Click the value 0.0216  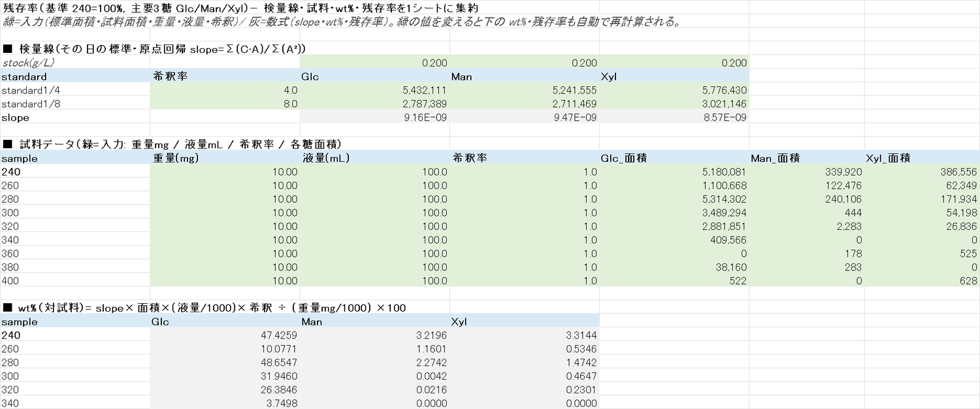(x=374, y=390)
